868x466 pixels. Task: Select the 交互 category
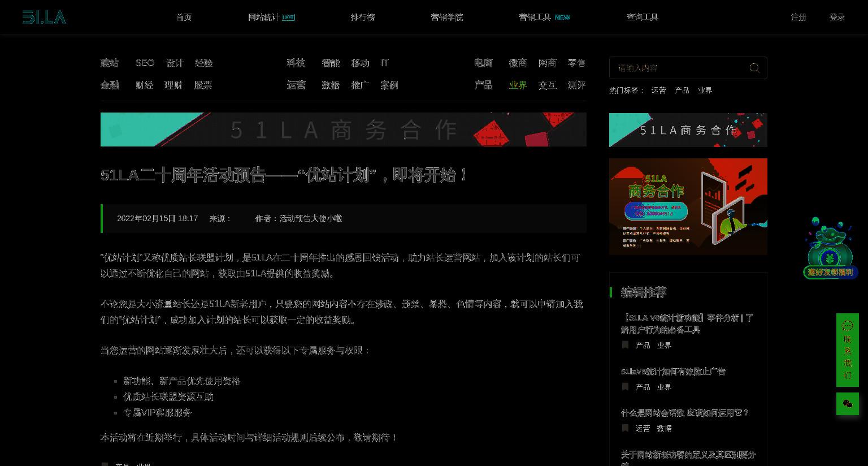click(x=547, y=85)
